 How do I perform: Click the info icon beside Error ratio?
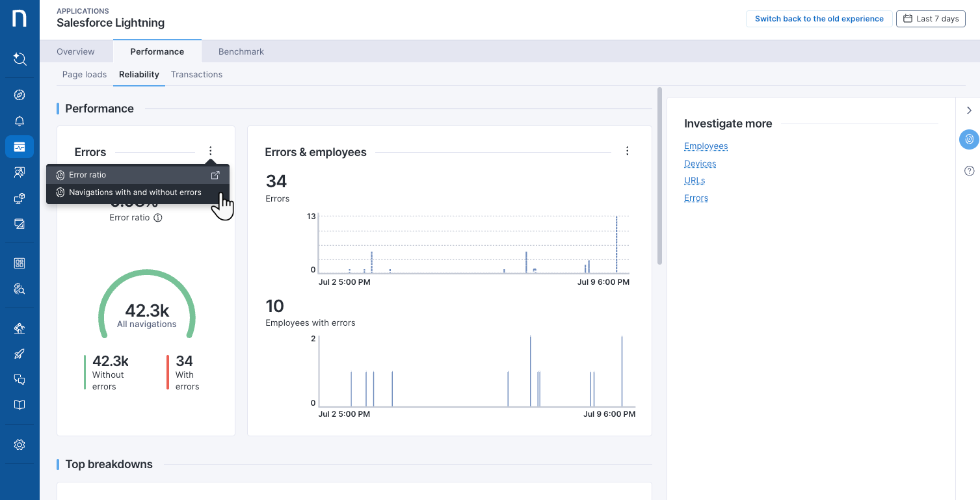point(158,218)
